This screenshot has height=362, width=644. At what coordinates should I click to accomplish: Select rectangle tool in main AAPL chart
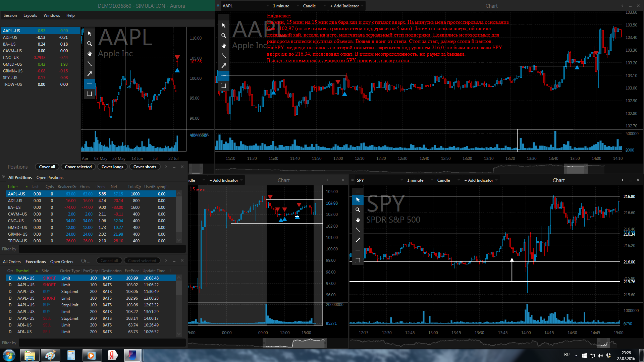point(224,86)
